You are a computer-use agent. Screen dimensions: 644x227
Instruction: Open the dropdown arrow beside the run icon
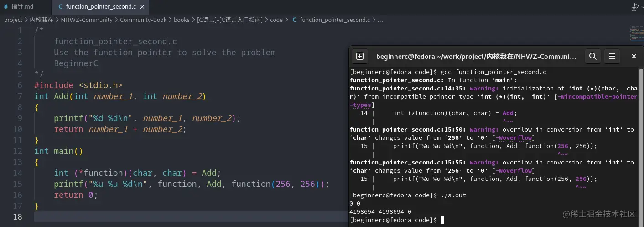coord(642,7)
